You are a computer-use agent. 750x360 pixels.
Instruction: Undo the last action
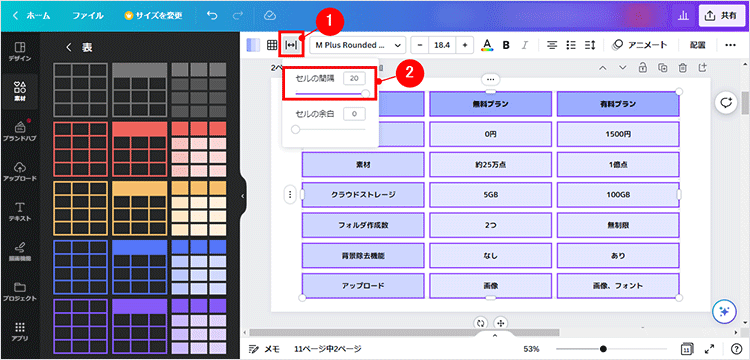(212, 15)
